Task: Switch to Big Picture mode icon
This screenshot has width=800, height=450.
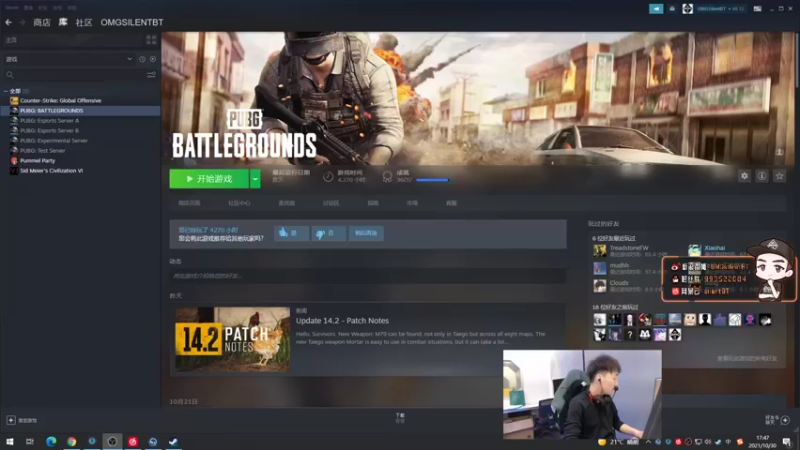Action: point(758,9)
